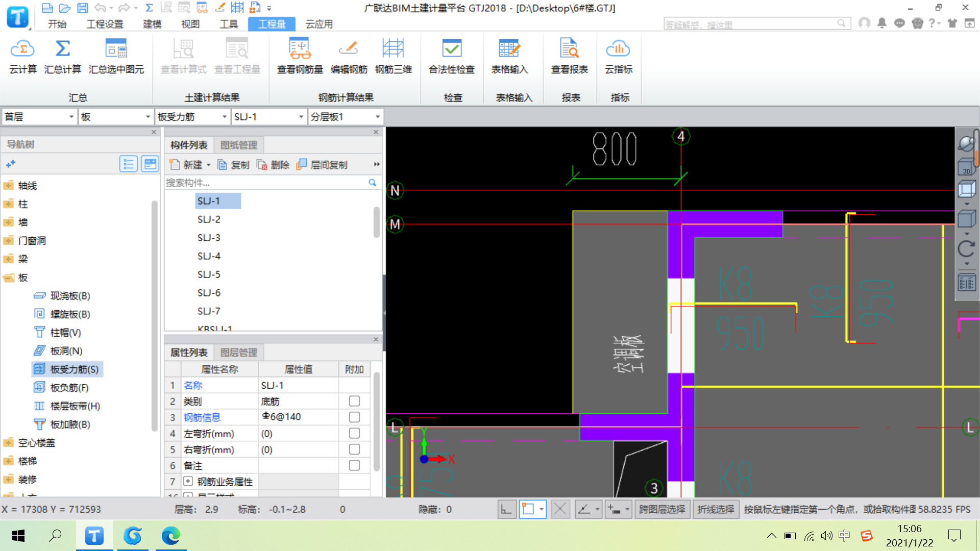Click the undo arrow in quick access toolbar
Viewport: 980px width, 551px height.
tap(100, 8)
